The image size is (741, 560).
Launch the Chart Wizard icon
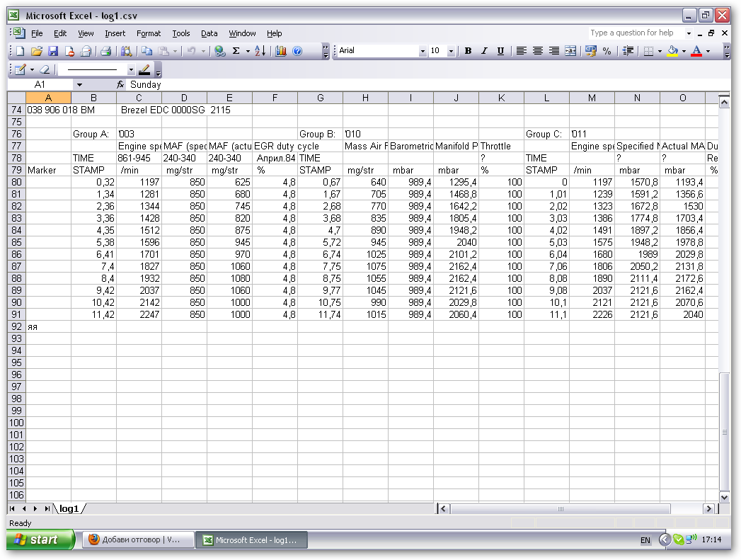click(x=281, y=51)
